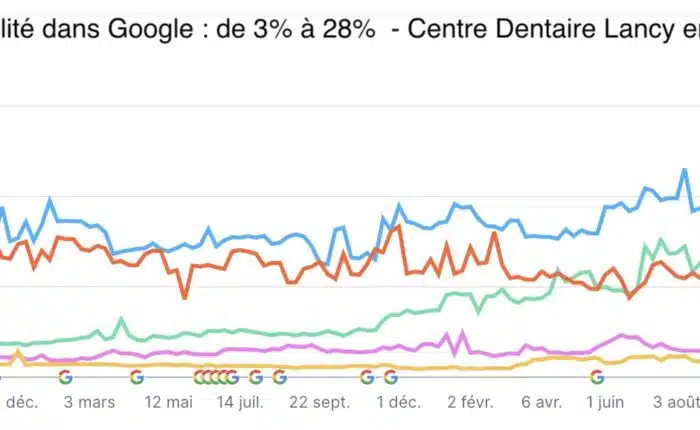Viewport: 700px width, 430px height.
Task: Click the Google update marker above 1 juin
Action: tap(597, 377)
